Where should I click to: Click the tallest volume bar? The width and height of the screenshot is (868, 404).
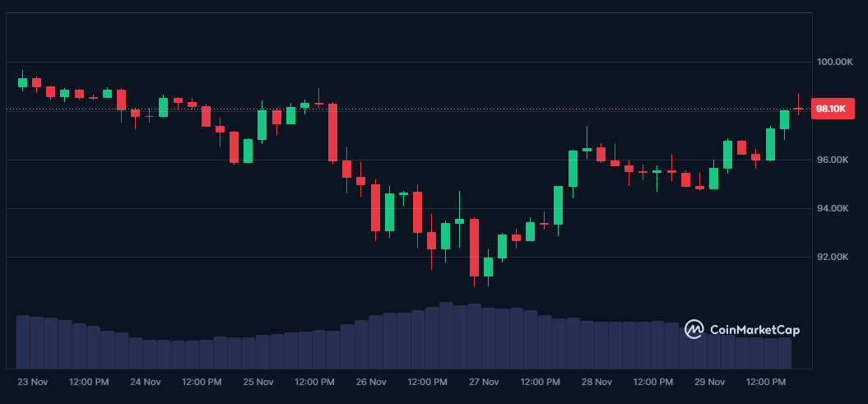pyautogui.click(x=446, y=335)
